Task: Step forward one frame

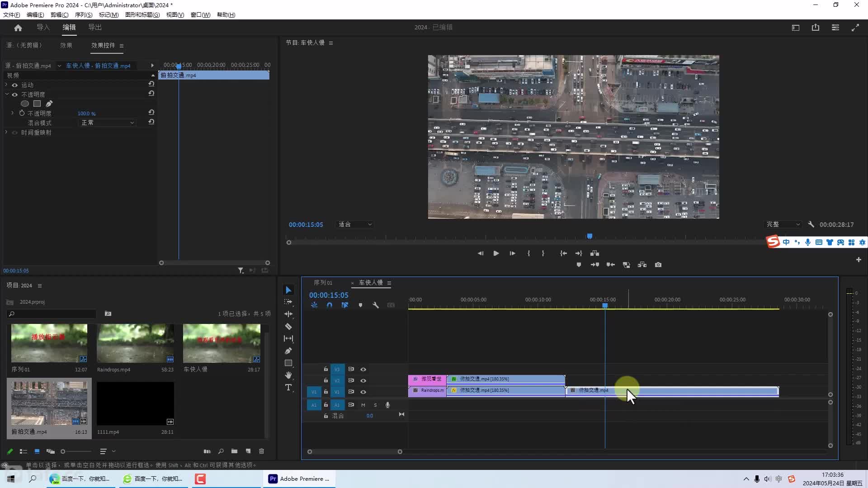Action: 512,253
